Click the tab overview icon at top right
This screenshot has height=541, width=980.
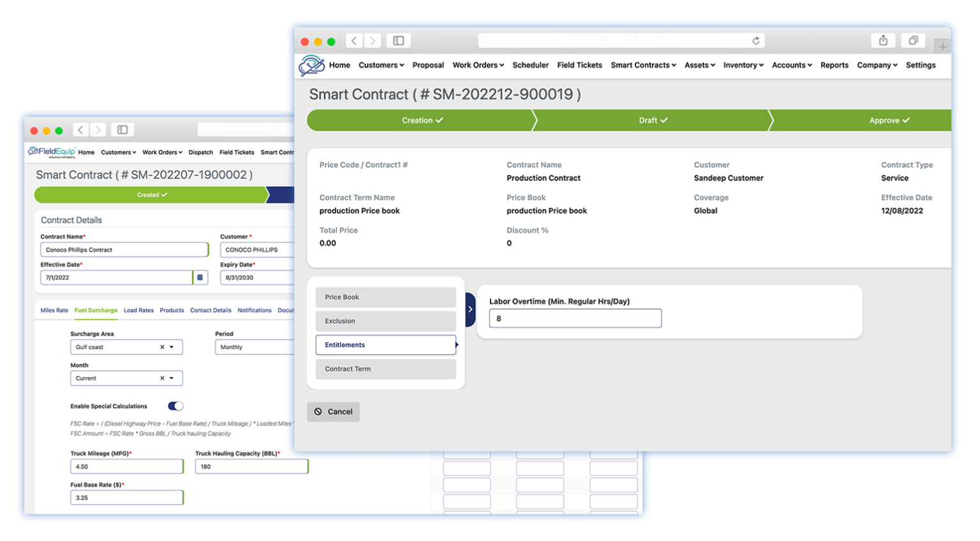tap(913, 40)
